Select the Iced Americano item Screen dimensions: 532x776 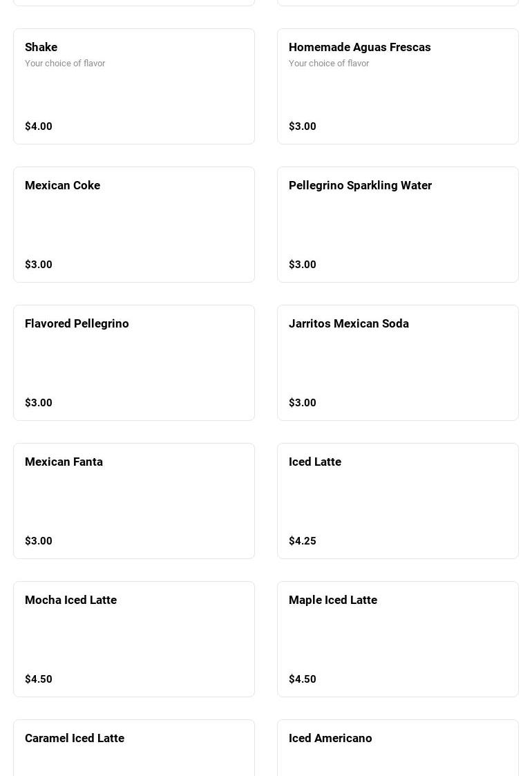click(x=397, y=750)
